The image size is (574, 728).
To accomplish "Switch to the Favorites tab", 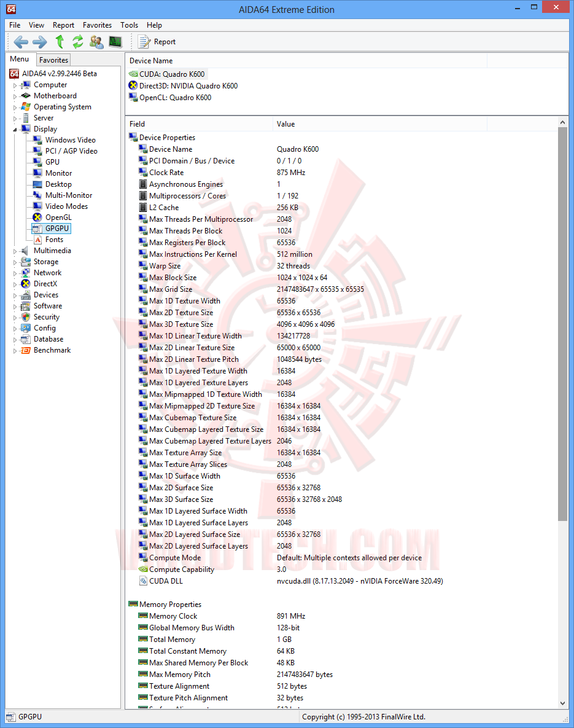I will point(53,60).
